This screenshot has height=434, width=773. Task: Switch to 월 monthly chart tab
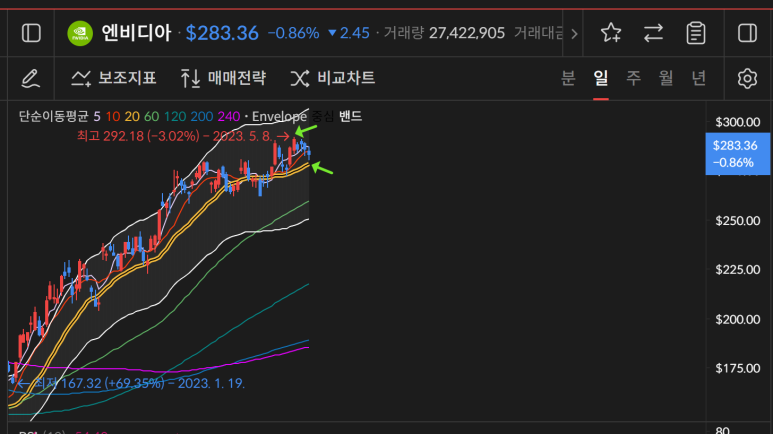[x=666, y=78]
